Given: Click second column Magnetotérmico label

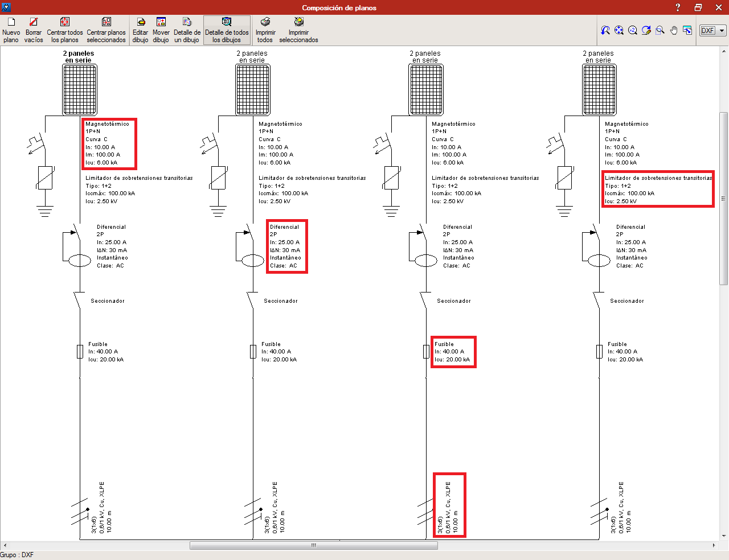Looking at the screenshot, I should pos(280,123).
